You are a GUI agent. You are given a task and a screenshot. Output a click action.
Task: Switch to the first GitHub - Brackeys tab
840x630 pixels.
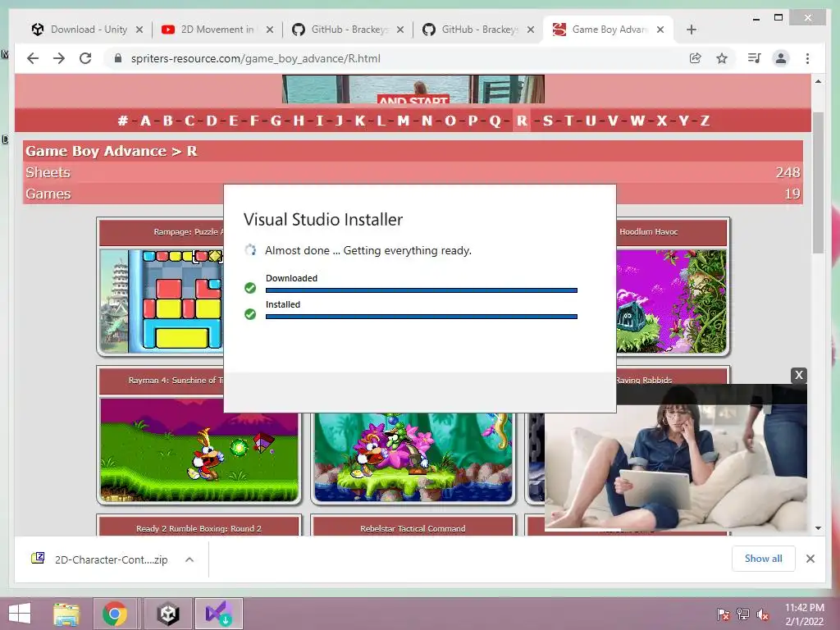tap(347, 30)
